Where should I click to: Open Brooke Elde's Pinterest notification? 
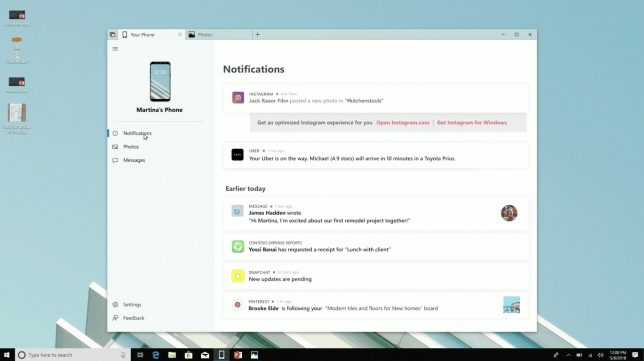click(375, 305)
